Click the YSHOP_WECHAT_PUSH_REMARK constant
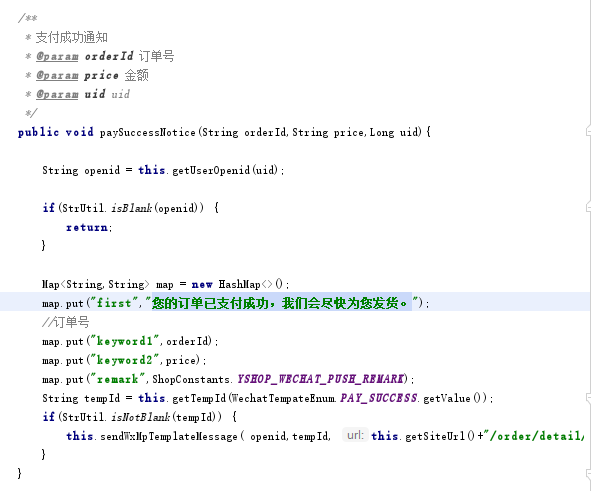 [320, 379]
